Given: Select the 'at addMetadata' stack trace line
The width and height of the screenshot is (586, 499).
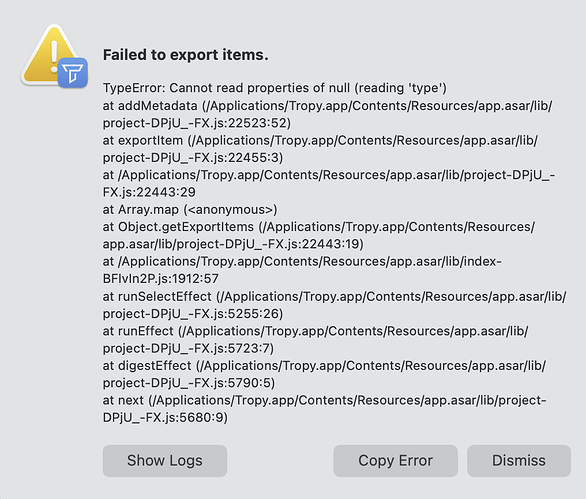Looking at the screenshot, I should click(327, 106).
